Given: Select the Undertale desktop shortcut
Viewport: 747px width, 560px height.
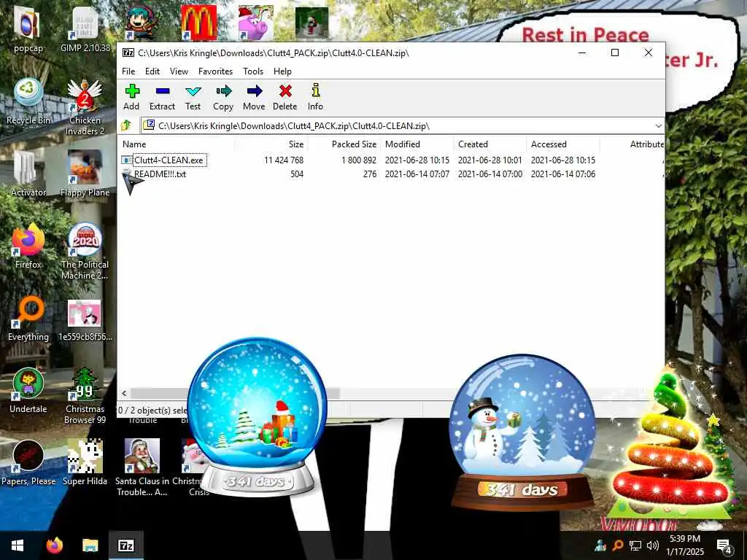Looking at the screenshot, I should point(28,391).
